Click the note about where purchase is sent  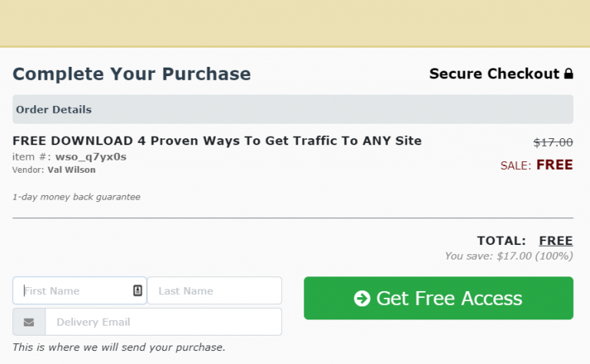(119, 347)
